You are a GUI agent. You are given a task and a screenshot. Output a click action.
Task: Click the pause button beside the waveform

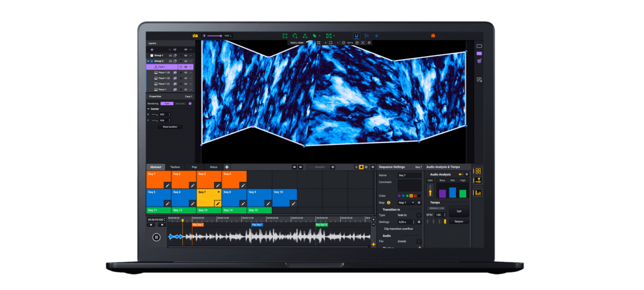pos(156,237)
